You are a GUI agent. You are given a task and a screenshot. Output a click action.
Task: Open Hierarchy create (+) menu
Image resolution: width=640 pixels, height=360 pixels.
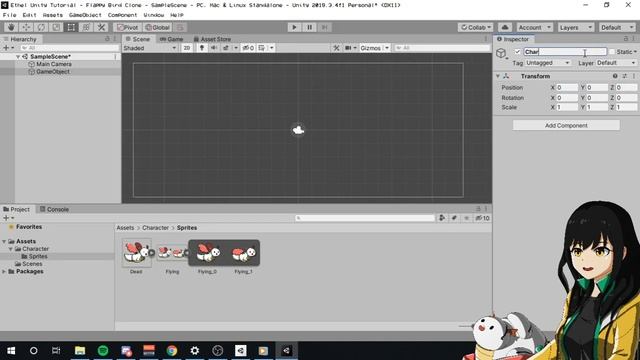(x=8, y=48)
